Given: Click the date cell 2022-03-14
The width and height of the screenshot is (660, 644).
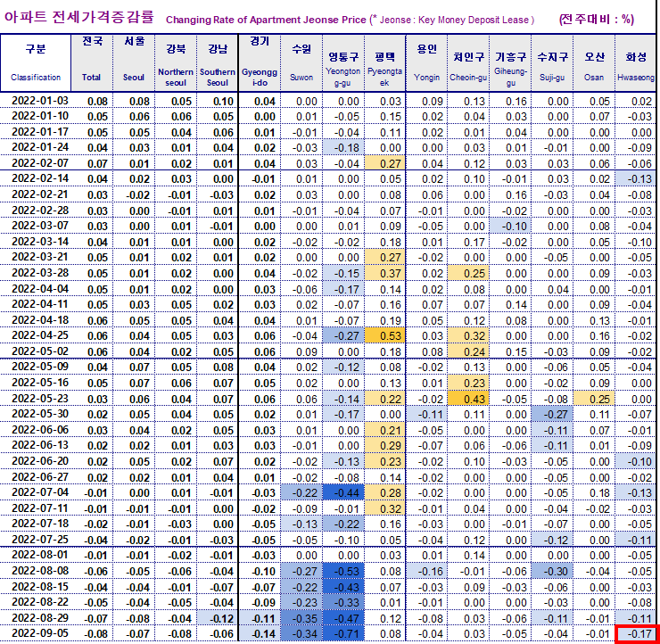Looking at the screenshot, I should (40, 242).
